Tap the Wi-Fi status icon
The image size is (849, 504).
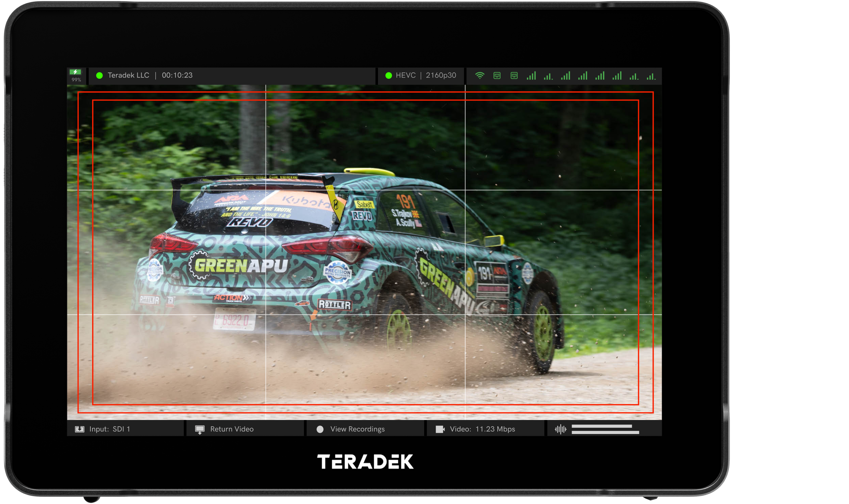[479, 76]
